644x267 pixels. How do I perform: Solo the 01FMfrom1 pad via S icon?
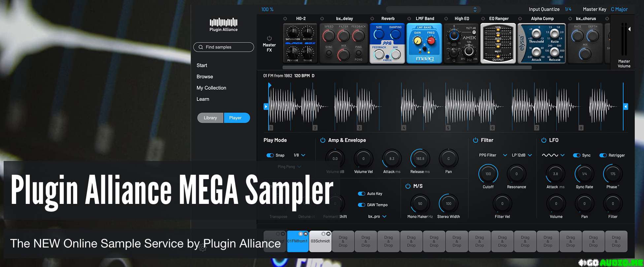point(301,234)
